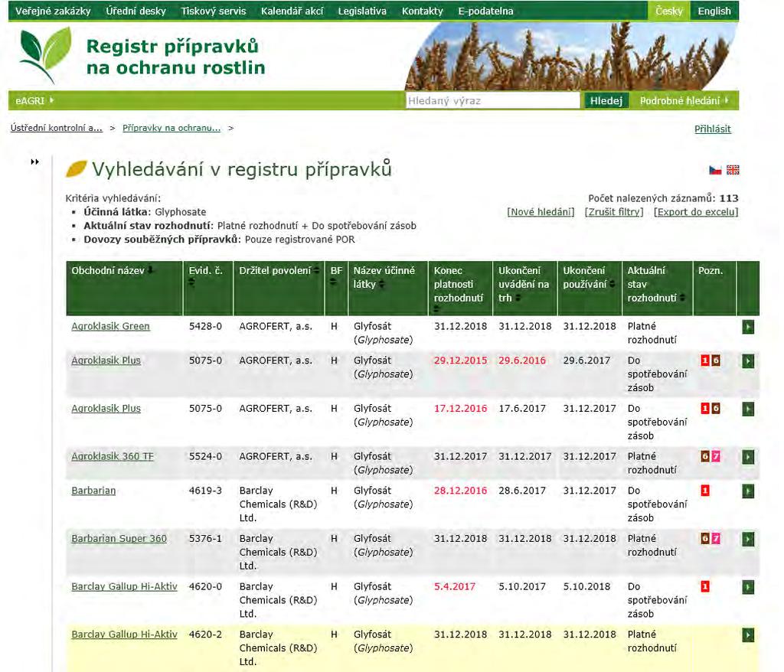Expand the eAGRI menu
Viewport: 784px width, 672px height.
point(34,100)
